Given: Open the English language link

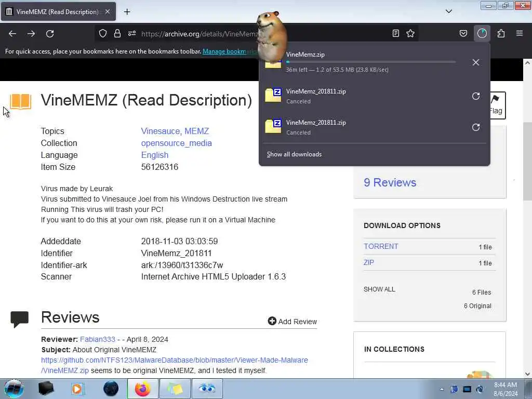Looking at the screenshot, I should point(155,155).
